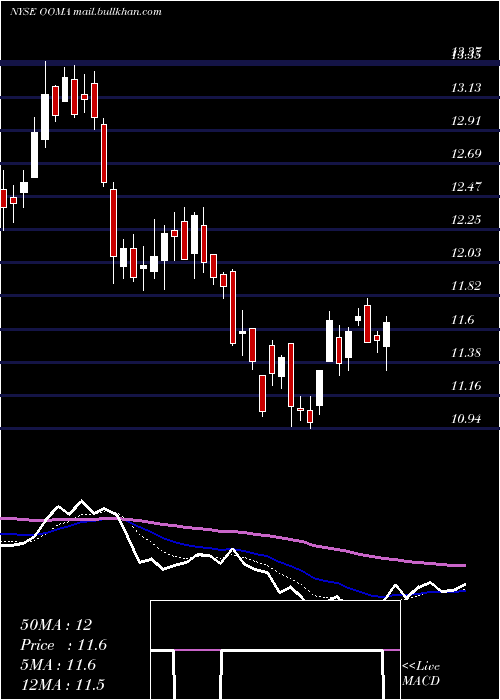Click the 12MA : 11.5 readout
Viewport: 500px width, 700px height.
click(63, 685)
